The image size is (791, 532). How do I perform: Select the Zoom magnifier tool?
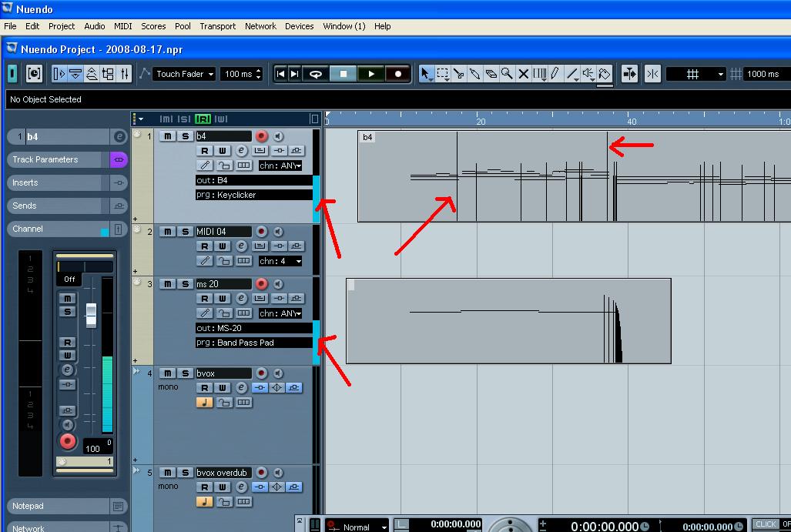(507, 74)
